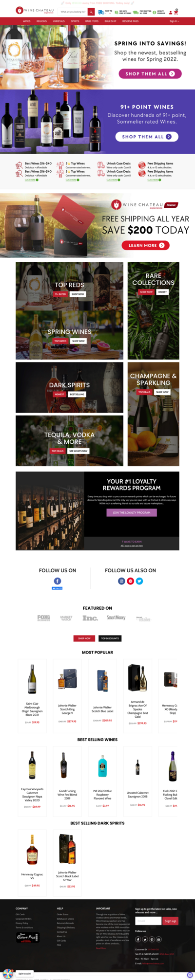The image size is (195, 980).
Task: Open the Pinterest icon under Follow Us Also On
Action: (x=131, y=581)
